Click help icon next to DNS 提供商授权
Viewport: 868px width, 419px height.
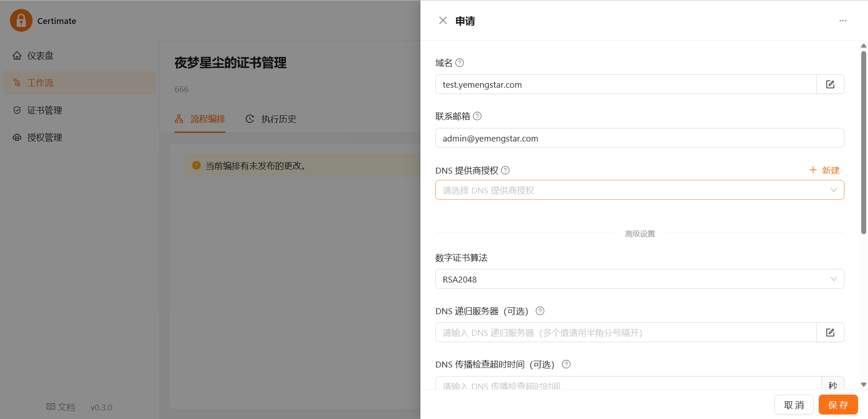coord(505,170)
